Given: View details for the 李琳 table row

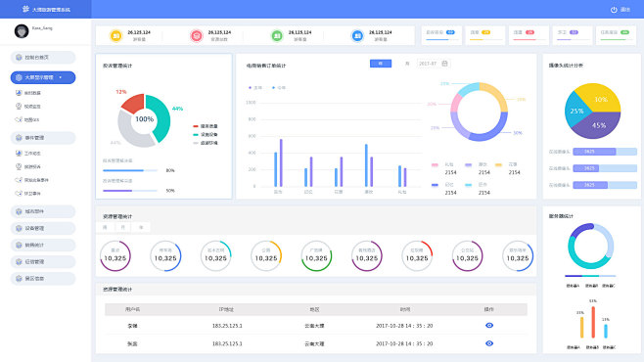Looking at the screenshot, I should [489, 325].
